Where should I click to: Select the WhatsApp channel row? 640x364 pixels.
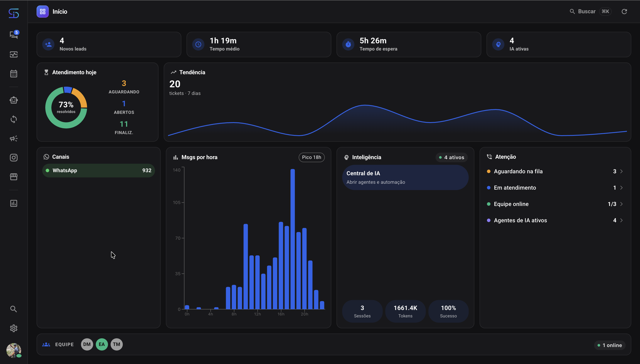click(98, 170)
